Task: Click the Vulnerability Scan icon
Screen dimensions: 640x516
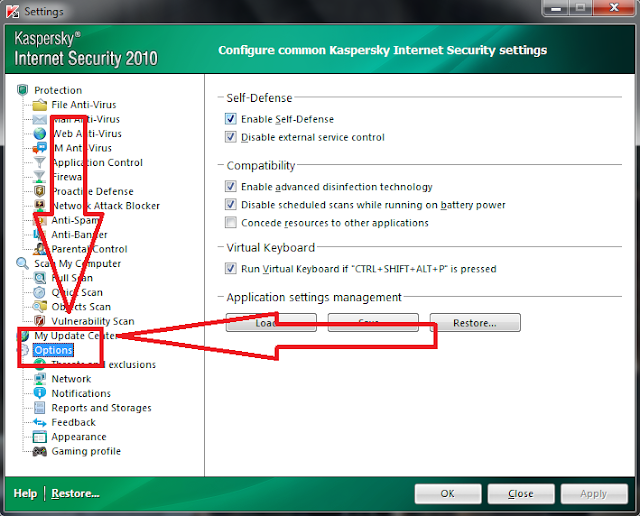Action: pos(40,321)
